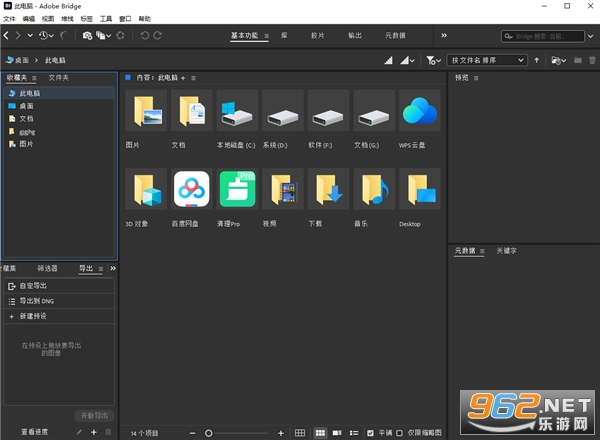The image size is (600, 440).
Task: Open the workspace dropdown beside search
Action: [591, 36]
